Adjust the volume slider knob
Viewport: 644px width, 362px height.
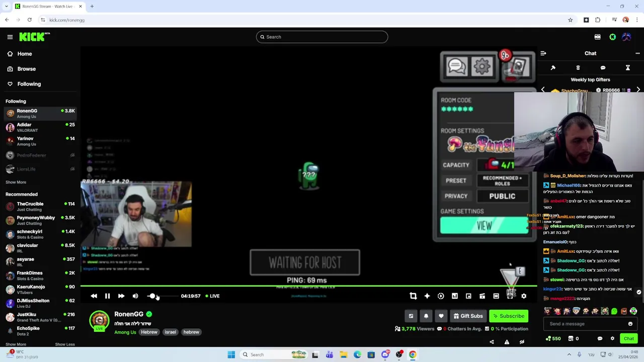(x=152, y=296)
